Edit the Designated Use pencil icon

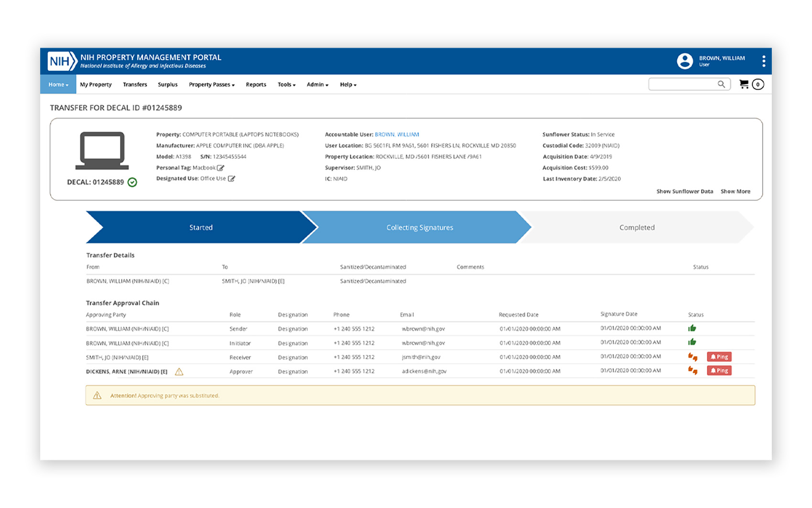(231, 179)
